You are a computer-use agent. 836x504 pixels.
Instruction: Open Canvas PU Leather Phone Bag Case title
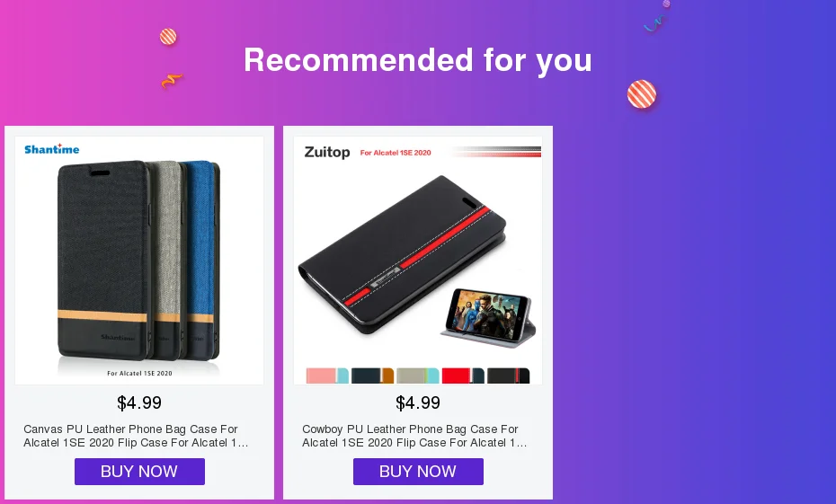[136, 436]
